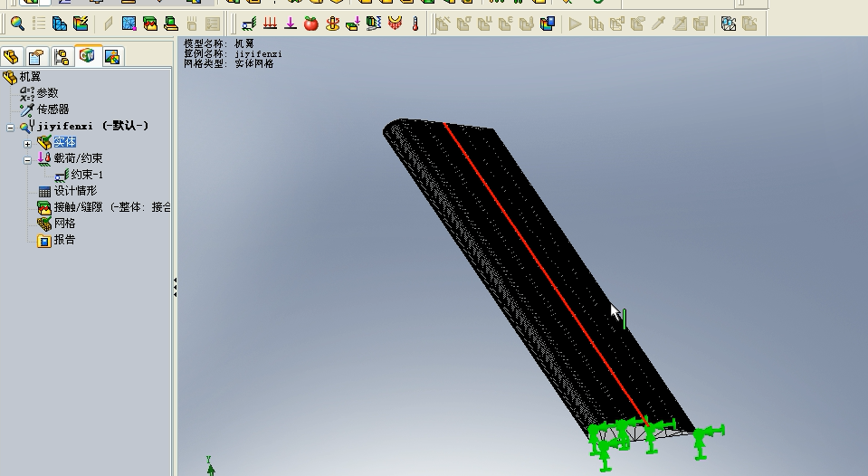
Task: Click the last greyed icon in results toolbar
Action: click(749, 24)
